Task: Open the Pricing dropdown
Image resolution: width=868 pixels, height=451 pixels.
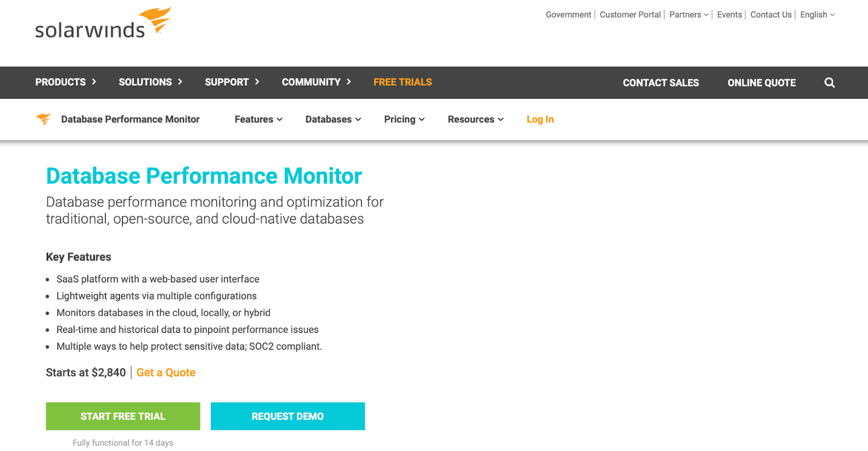Action: tap(404, 119)
